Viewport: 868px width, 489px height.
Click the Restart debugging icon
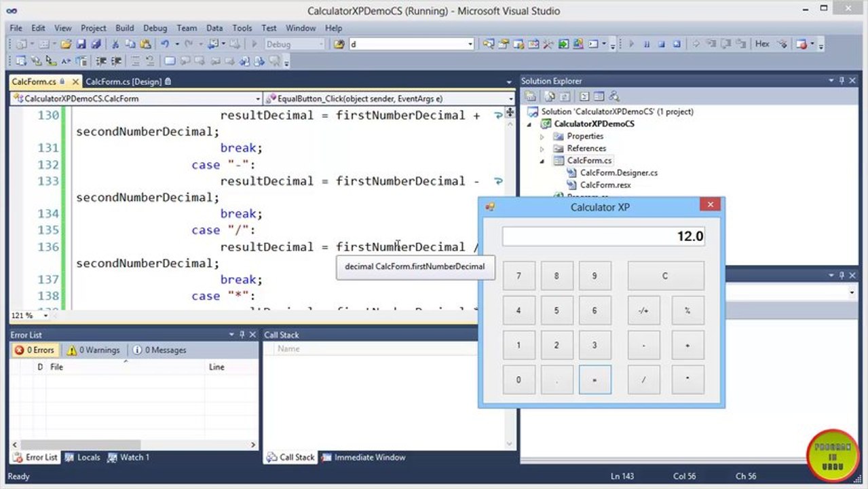pyautogui.click(x=677, y=44)
